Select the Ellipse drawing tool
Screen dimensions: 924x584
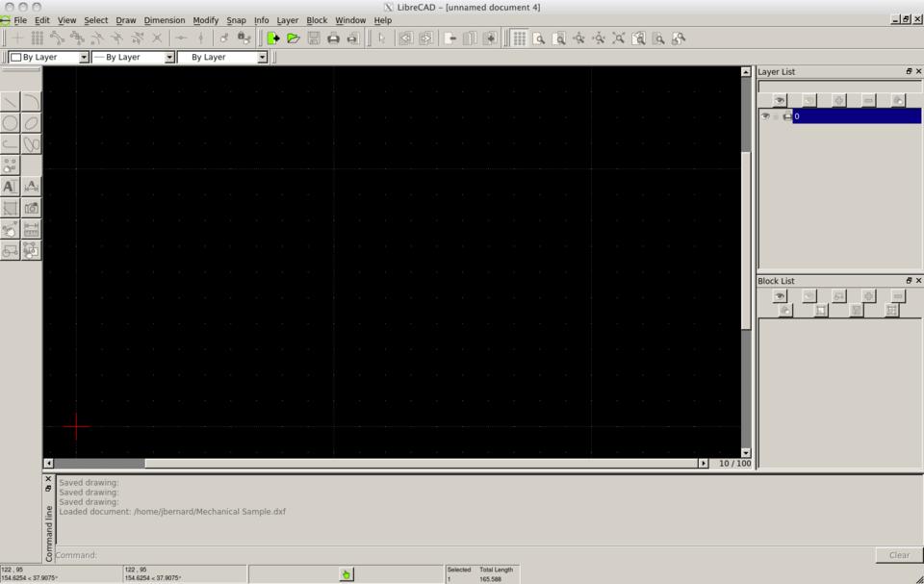point(32,123)
